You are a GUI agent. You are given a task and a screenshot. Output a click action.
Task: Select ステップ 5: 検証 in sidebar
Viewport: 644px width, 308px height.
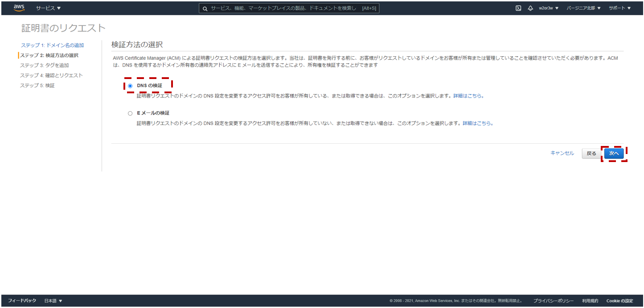(37, 85)
